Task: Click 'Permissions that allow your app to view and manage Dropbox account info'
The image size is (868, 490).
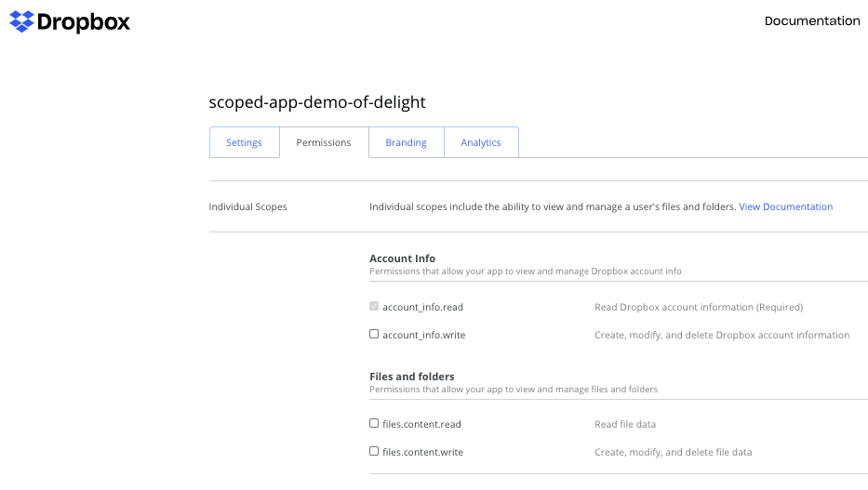Action: 526,271
